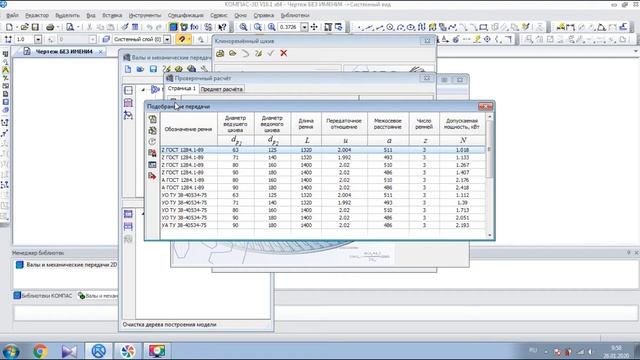
Task: Click Save icon in Валы и механические передачи window
Action: click(x=153, y=69)
